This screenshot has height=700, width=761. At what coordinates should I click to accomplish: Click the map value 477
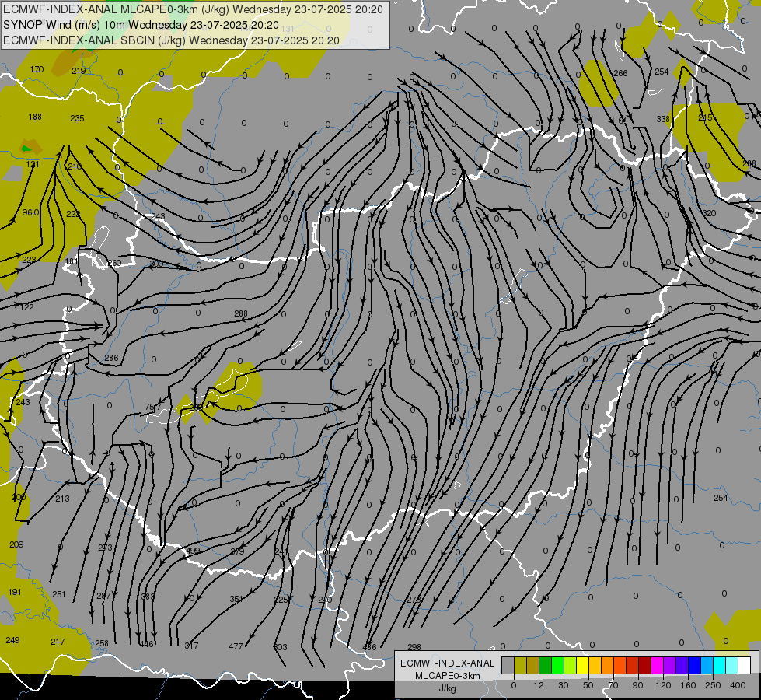tap(236, 646)
